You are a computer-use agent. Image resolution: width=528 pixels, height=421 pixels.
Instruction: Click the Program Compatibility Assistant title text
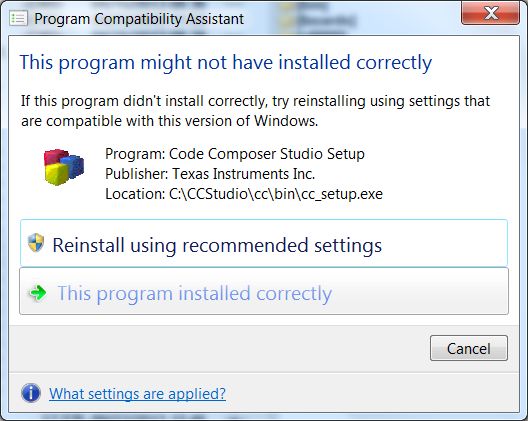139,19
